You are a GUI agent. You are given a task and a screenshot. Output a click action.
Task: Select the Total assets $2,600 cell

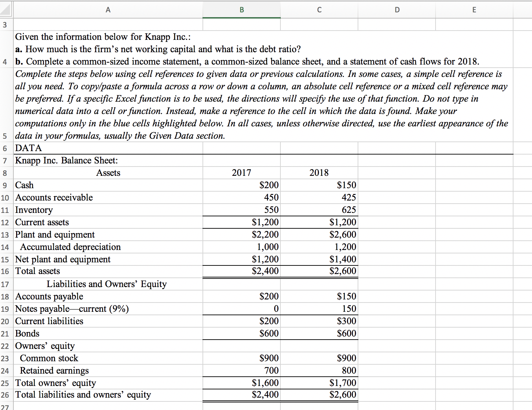click(319, 271)
